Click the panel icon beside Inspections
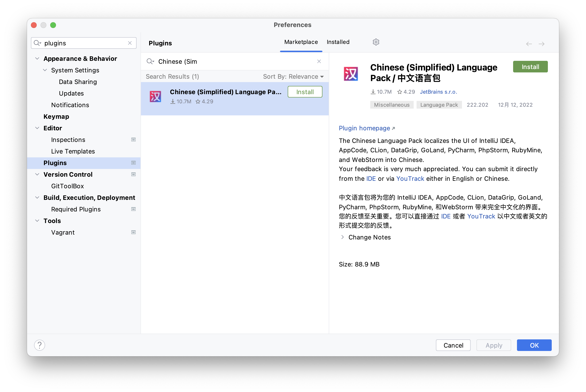586x392 pixels. point(133,140)
